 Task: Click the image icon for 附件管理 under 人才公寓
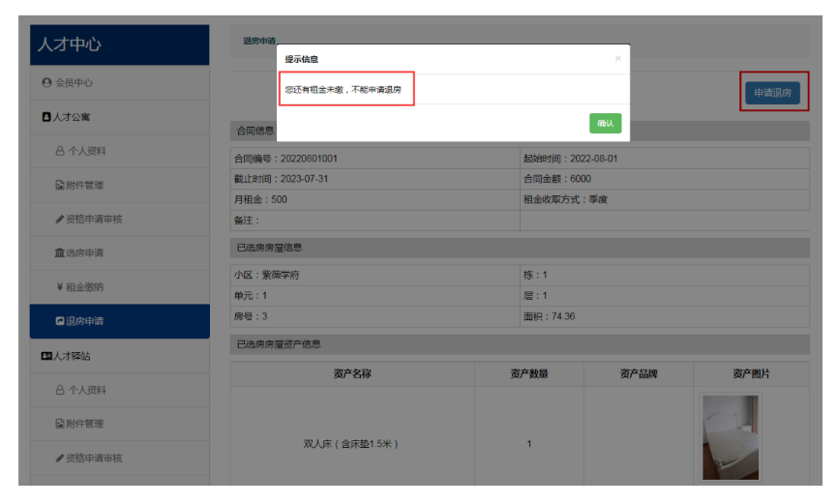click(59, 185)
